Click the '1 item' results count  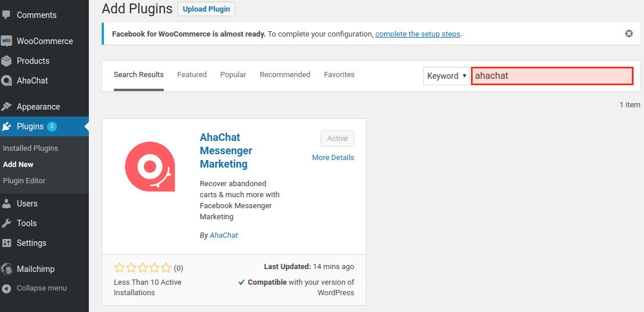point(629,105)
